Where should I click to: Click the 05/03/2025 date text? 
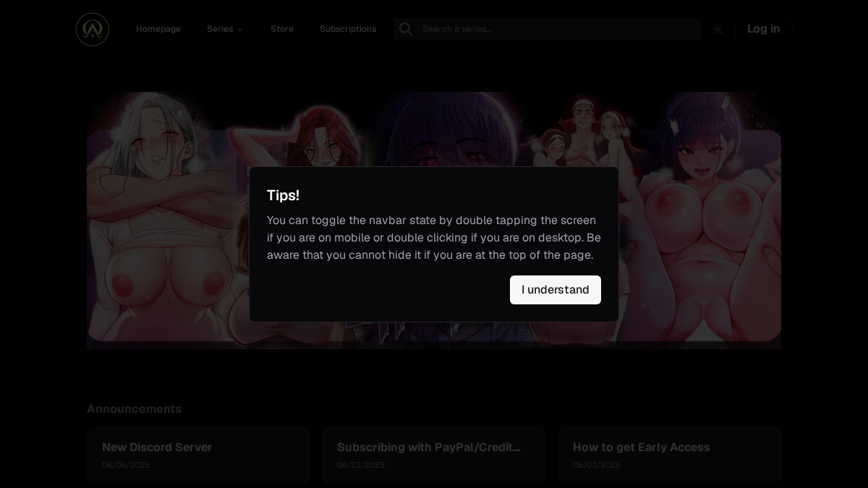tap(597, 465)
